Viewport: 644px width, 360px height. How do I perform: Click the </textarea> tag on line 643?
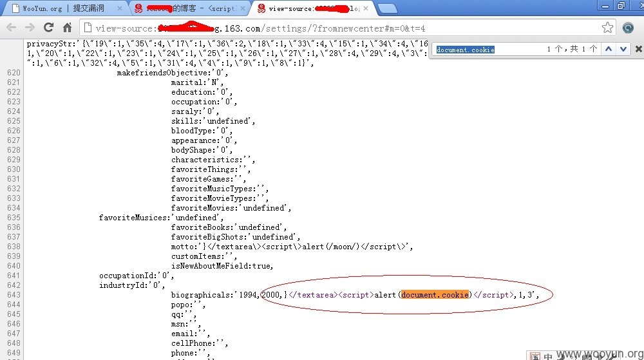coord(314,295)
